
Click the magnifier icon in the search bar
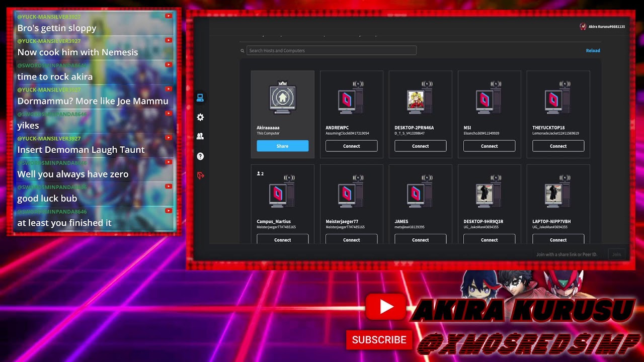click(243, 51)
